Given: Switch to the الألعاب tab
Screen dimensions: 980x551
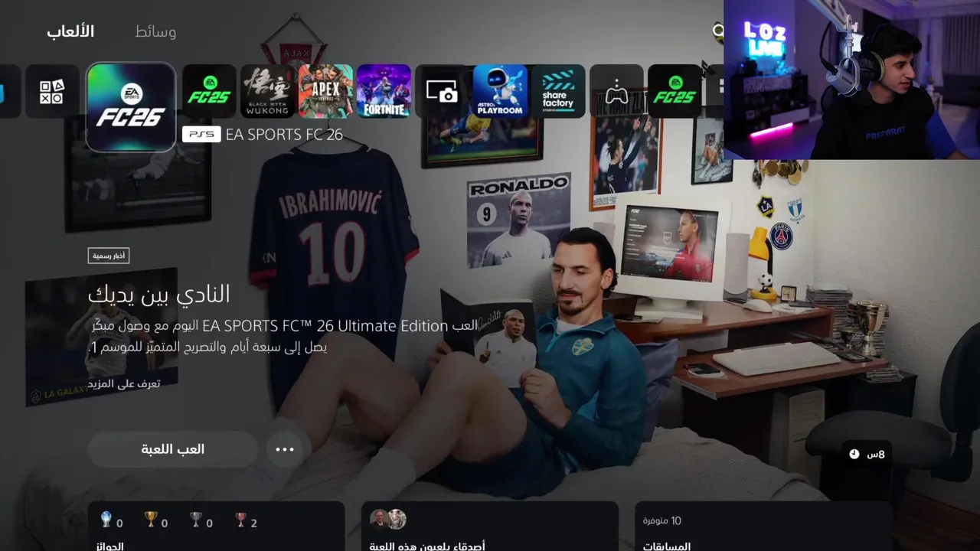Looking at the screenshot, I should pyautogui.click(x=70, y=31).
